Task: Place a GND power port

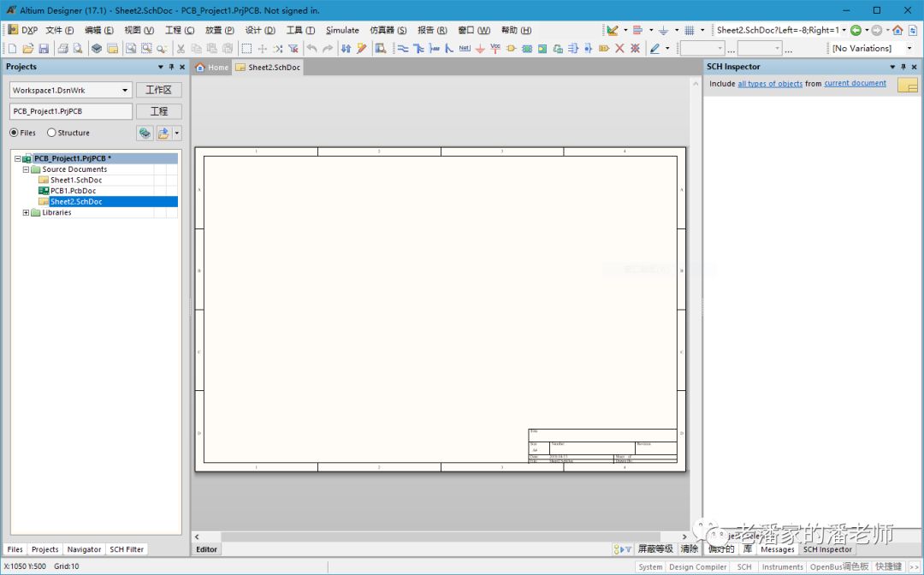Action: pyautogui.click(x=480, y=49)
